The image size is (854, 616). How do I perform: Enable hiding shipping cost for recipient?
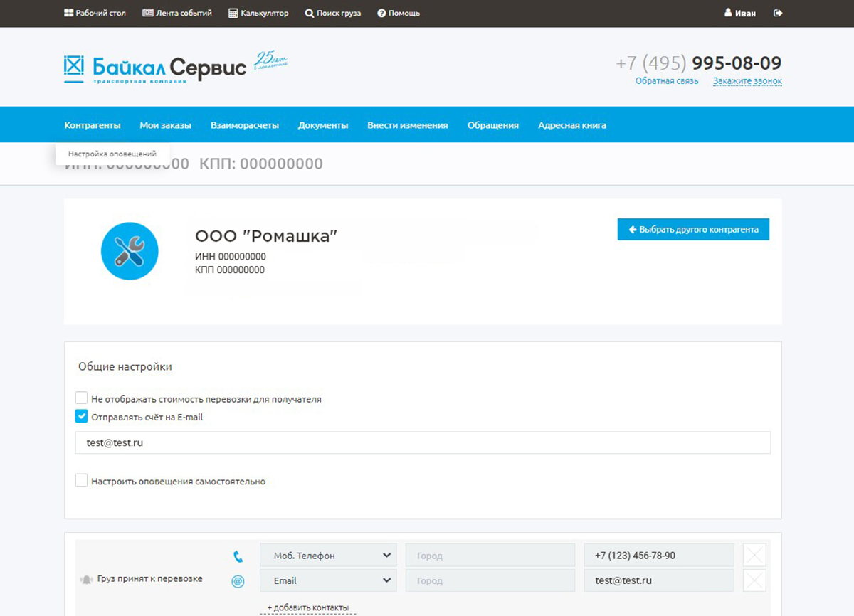(x=82, y=398)
